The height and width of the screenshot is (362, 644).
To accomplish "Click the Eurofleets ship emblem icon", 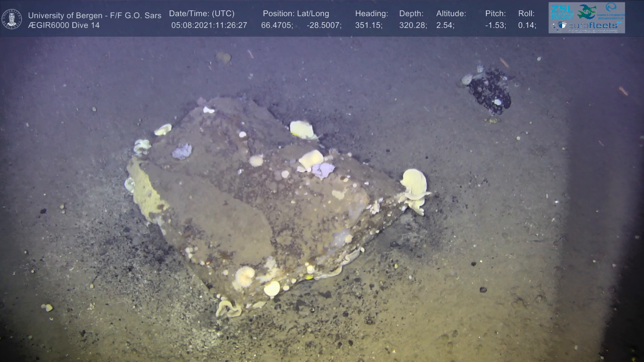I will (561, 25).
